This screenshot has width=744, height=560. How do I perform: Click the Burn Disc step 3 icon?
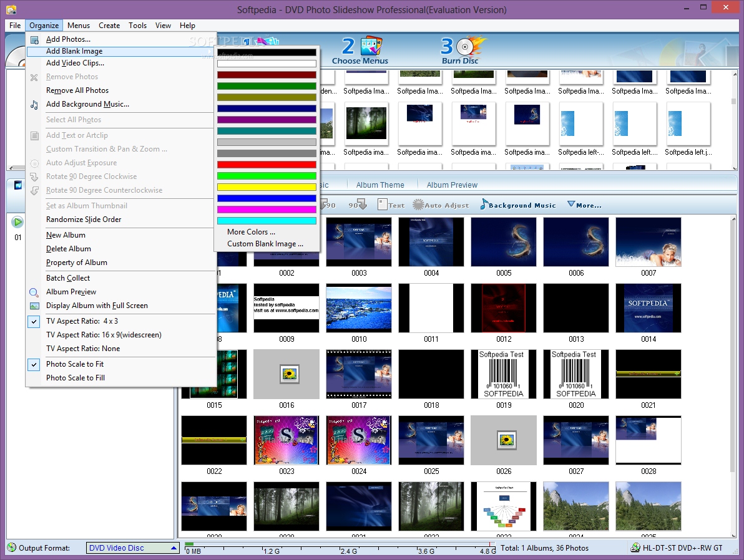[464, 47]
